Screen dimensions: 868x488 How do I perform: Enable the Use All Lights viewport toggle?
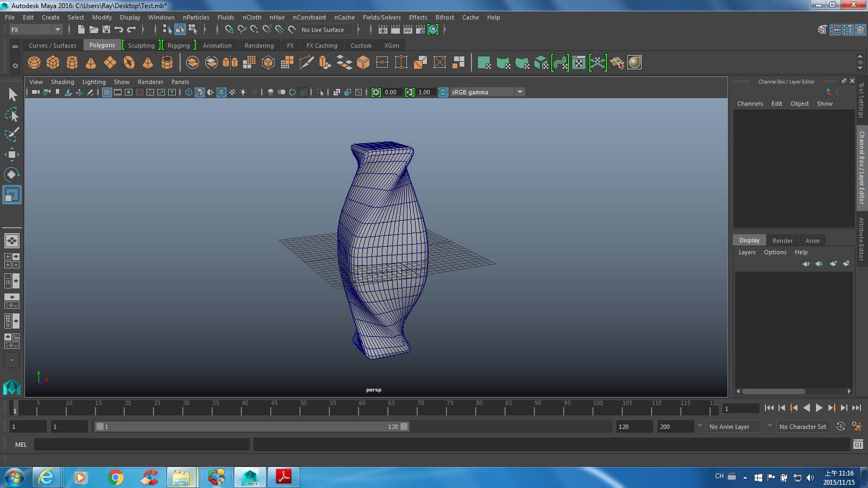[x=243, y=92]
